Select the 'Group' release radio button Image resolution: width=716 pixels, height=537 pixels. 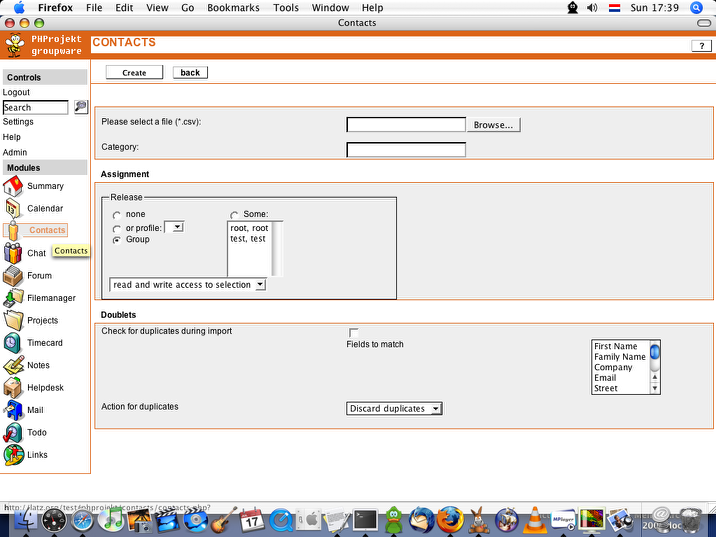(117, 240)
